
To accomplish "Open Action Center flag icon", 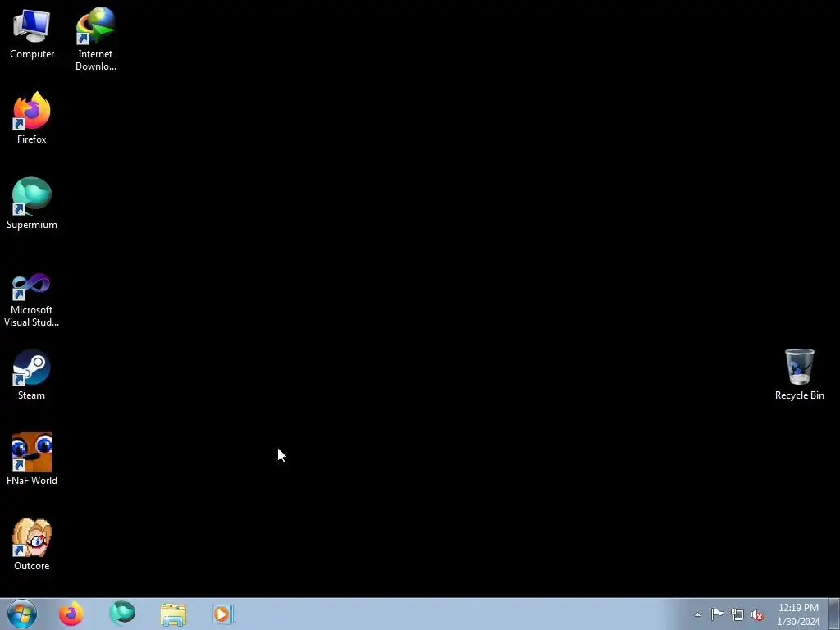I will pos(717,614).
